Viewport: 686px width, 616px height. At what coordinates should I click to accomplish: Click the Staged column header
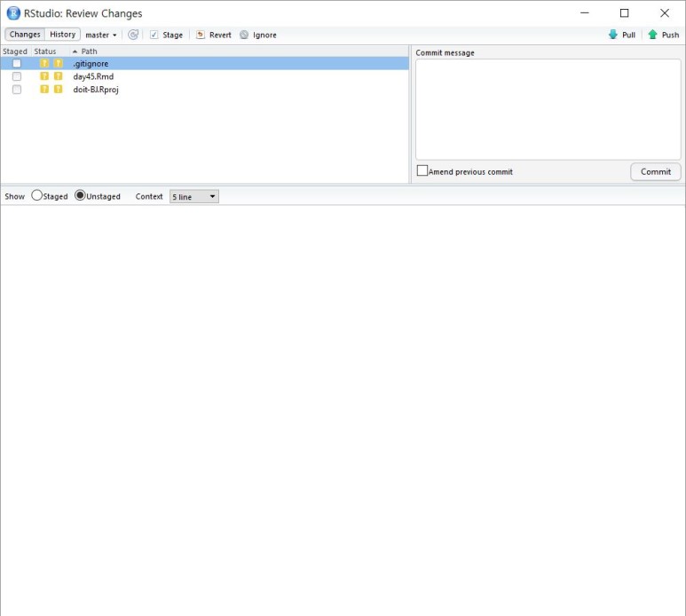(15, 51)
